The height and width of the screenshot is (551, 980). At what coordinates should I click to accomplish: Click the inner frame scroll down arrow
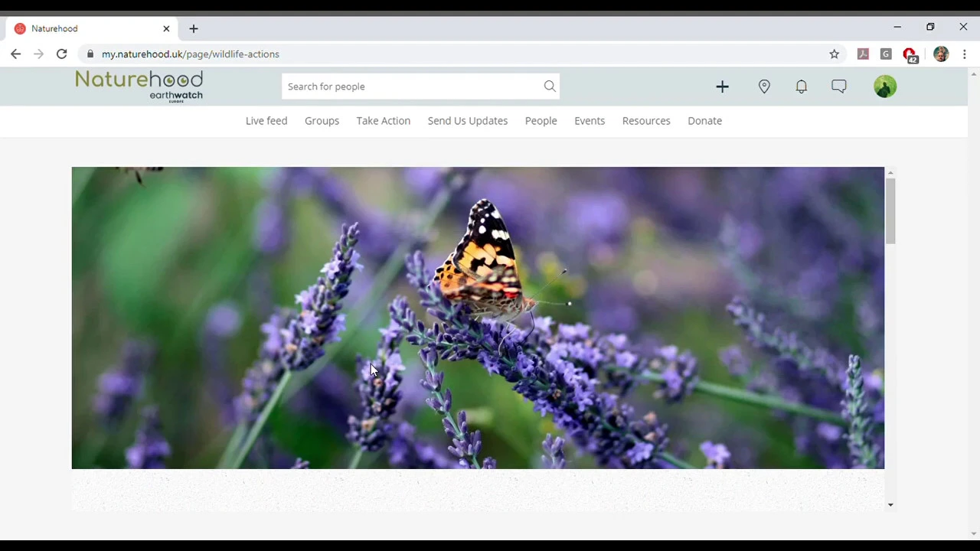(890, 504)
